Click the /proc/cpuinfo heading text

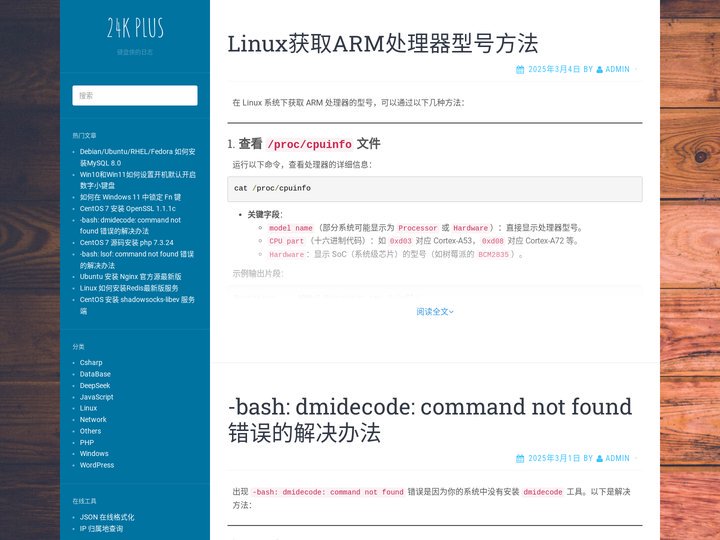click(309, 144)
